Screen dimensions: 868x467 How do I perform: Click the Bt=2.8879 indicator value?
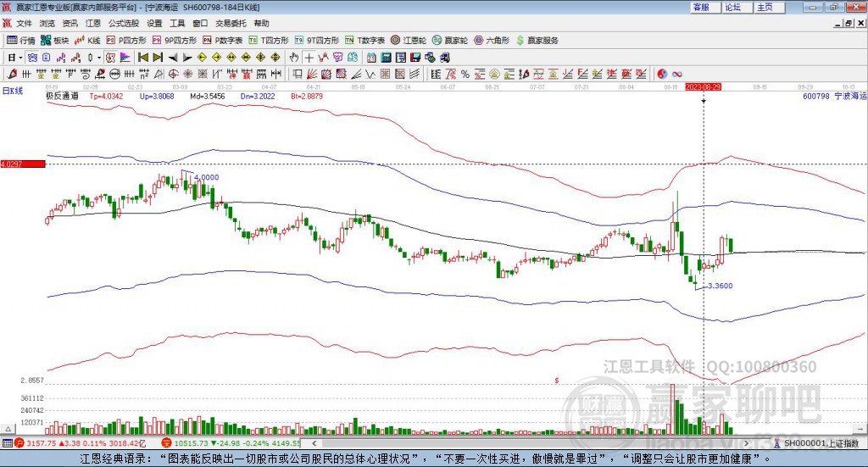[x=307, y=96]
